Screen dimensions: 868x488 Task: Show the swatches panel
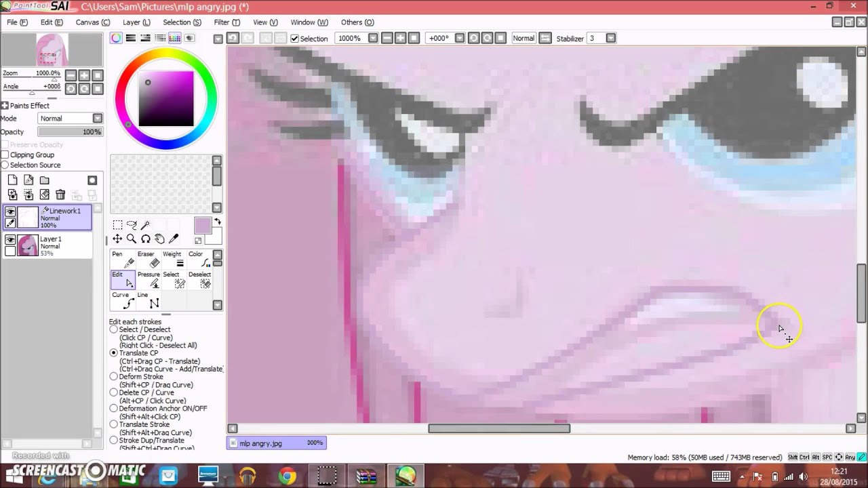click(175, 38)
